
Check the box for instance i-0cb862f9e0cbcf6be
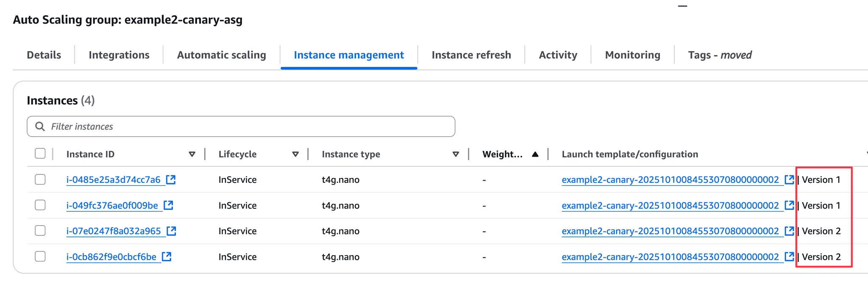pyautogui.click(x=40, y=257)
